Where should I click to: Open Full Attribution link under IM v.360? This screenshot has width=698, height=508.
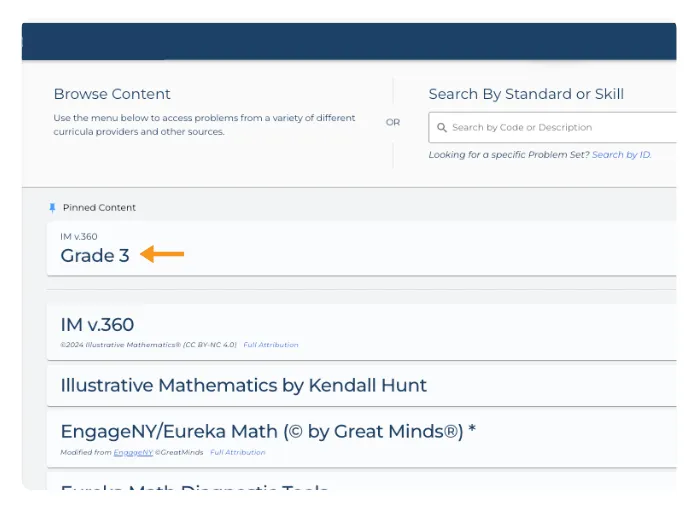click(x=271, y=345)
